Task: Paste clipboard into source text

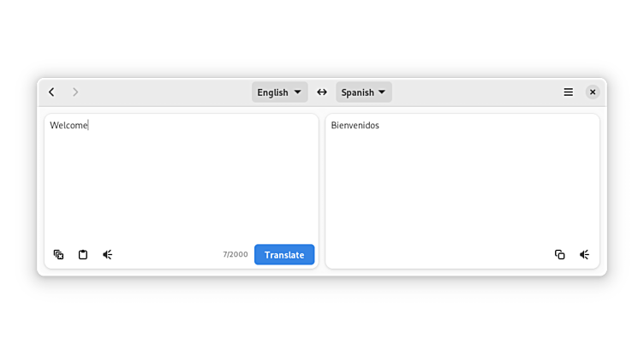Action: click(x=83, y=254)
